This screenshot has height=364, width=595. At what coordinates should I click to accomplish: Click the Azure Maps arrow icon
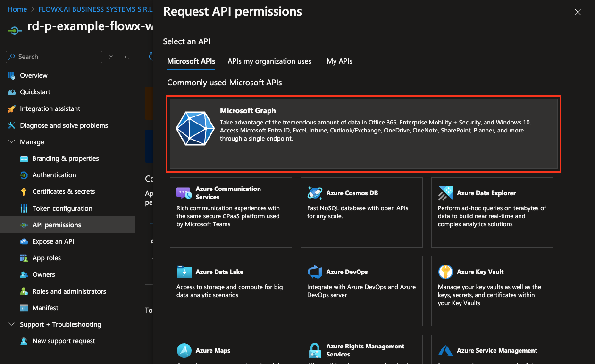pos(184,350)
